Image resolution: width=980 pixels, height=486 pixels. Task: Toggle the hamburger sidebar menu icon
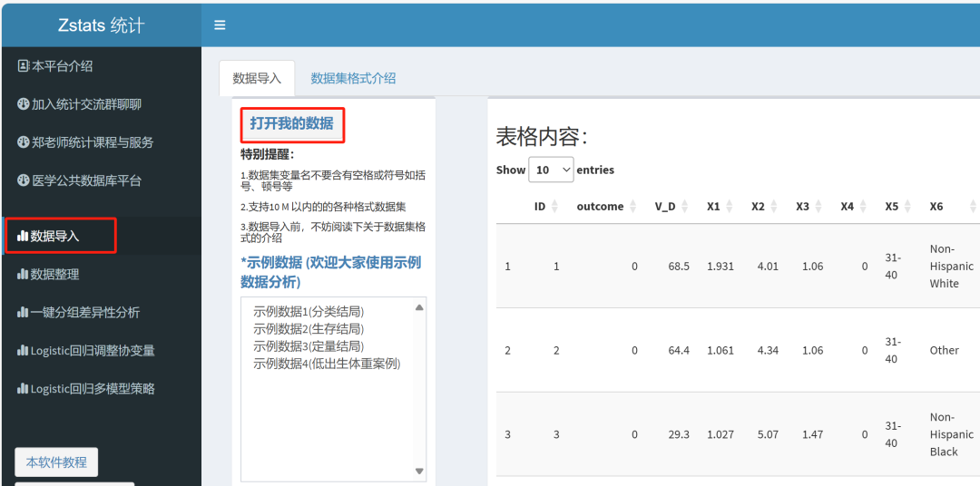coord(220,25)
